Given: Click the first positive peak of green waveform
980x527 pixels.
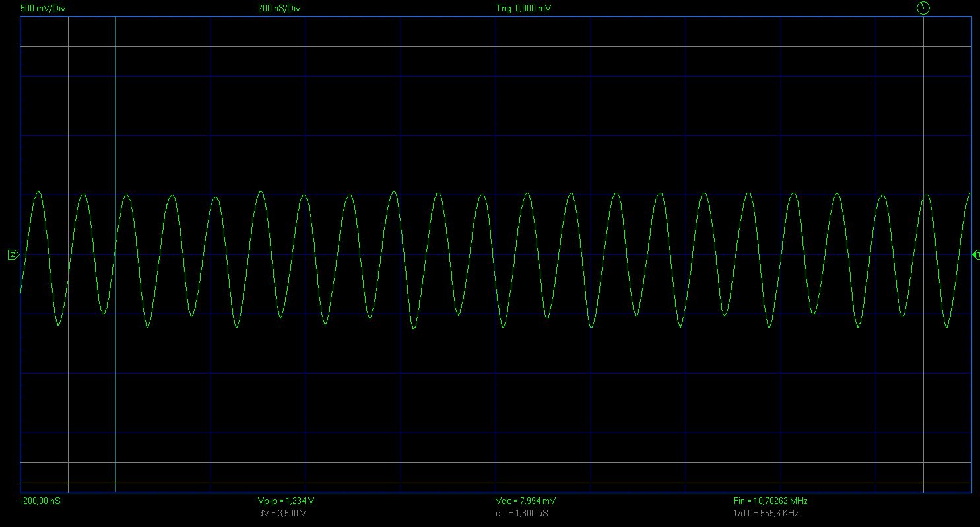Looking at the screenshot, I should coord(38,192).
